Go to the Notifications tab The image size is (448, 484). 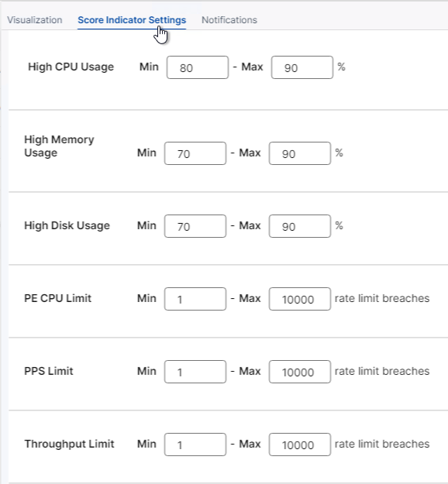(x=229, y=20)
